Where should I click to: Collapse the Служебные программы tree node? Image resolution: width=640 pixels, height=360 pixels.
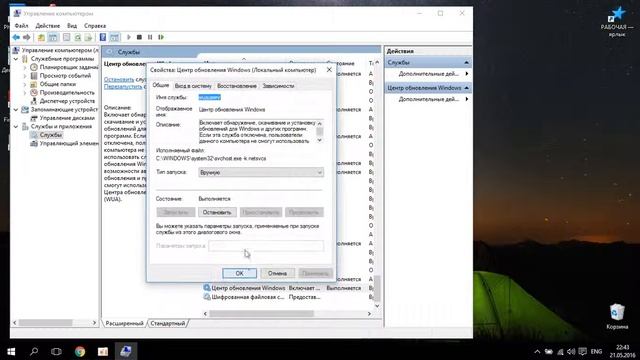pos(16,59)
